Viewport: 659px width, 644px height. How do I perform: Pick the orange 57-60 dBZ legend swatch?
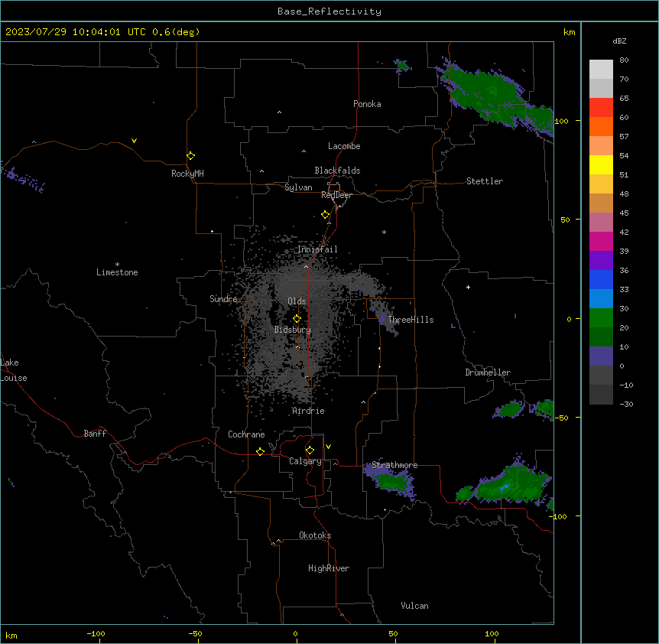click(x=601, y=126)
